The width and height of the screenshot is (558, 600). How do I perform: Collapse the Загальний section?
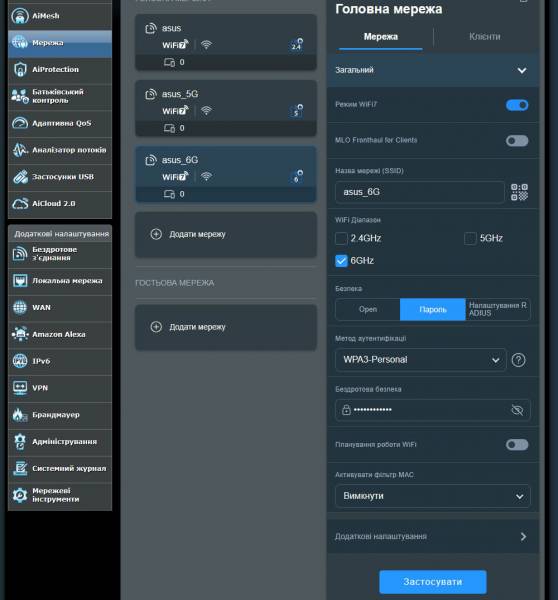pos(433,70)
